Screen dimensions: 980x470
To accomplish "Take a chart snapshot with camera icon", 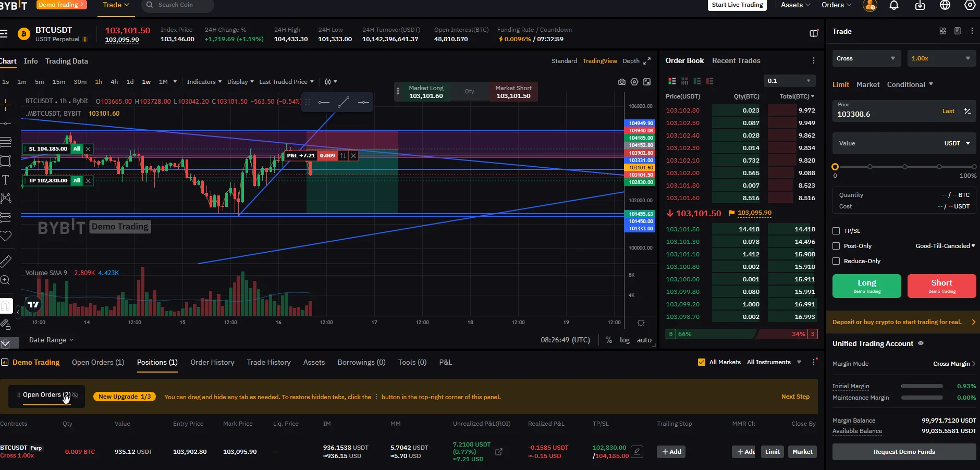I will tap(622, 82).
